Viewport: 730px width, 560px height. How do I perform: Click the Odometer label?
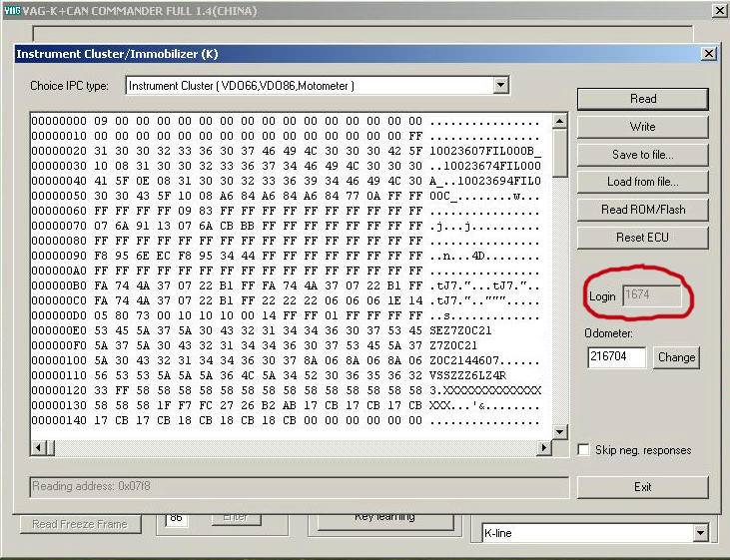(608, 333)
